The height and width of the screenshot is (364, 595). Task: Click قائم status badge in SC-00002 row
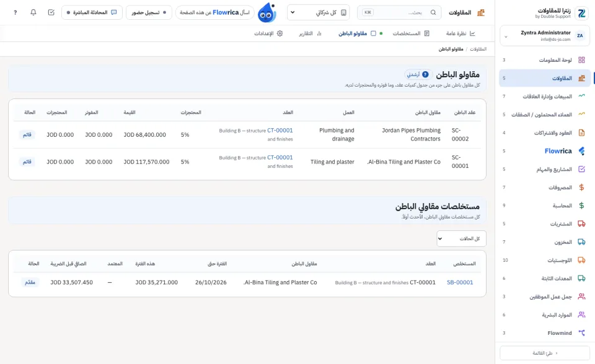(27, 134)
